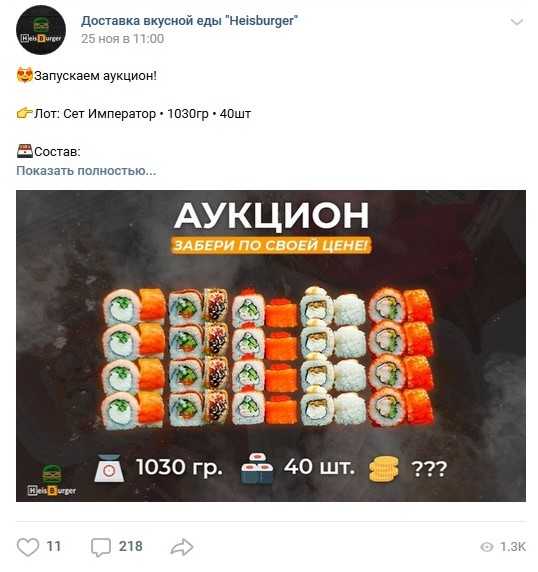This screenshot has height=572, width=538.
Task: Click the likes count 11
Action: pos(54,546)
